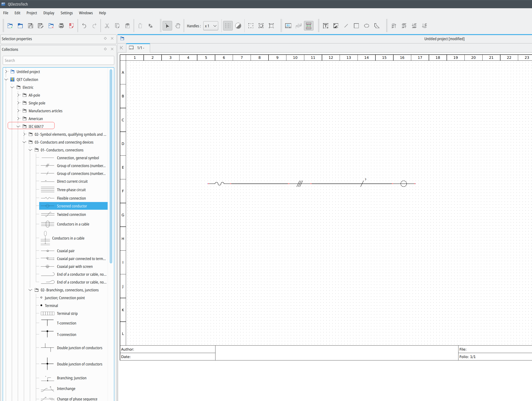Click the Select All toolbar icon

pyautogui.click(x=251, y=26)
